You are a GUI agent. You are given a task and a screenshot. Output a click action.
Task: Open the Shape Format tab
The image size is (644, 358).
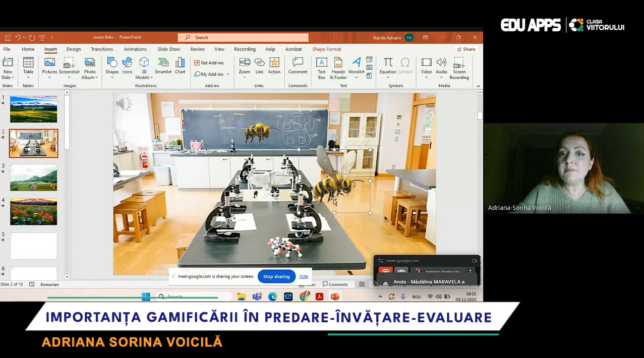pyautogui.click(x=327, y=49)
